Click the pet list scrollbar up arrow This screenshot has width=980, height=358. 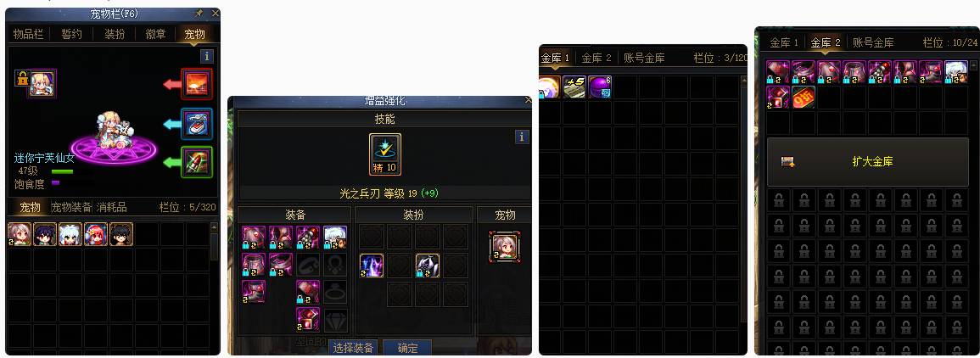click(x=214, y=227)
